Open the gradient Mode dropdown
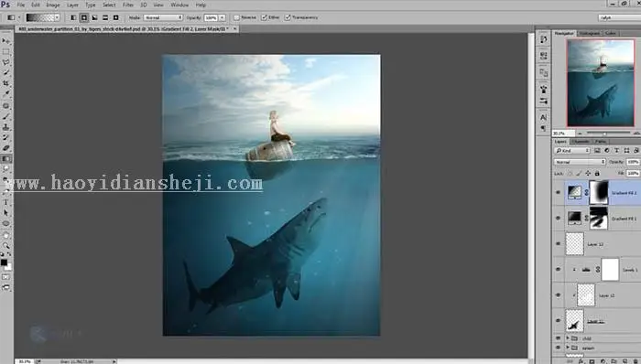This screenshot has height=364, width=641. [x=163, y=17]
